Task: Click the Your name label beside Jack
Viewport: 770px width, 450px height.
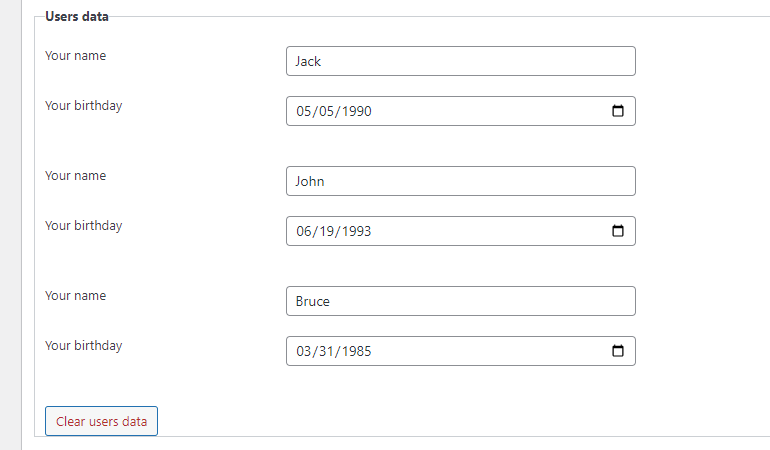Action: [75, 56]
